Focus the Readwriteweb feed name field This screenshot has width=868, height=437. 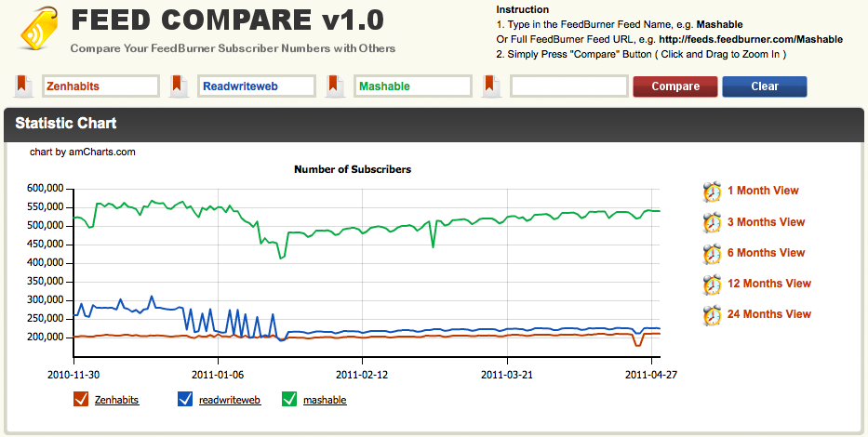coord(257,86)
